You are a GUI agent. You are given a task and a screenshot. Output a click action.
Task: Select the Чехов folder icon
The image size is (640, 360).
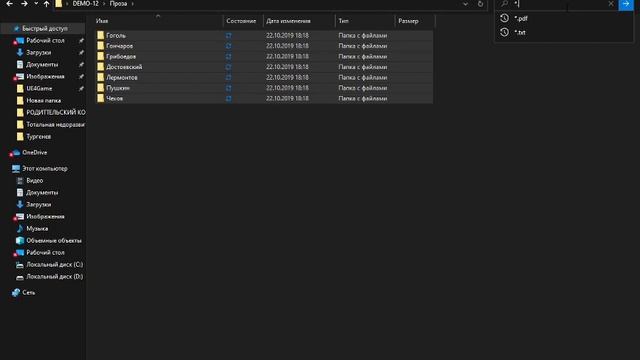100,98
